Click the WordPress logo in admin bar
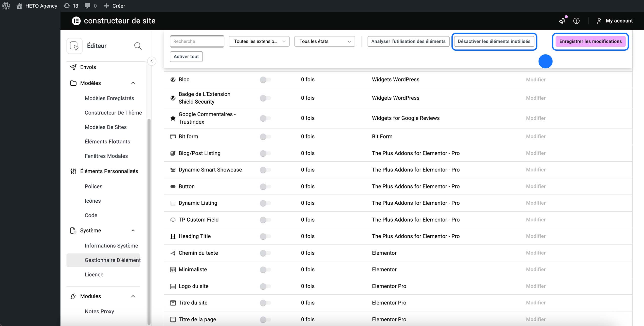 click(x=6, y=6)
